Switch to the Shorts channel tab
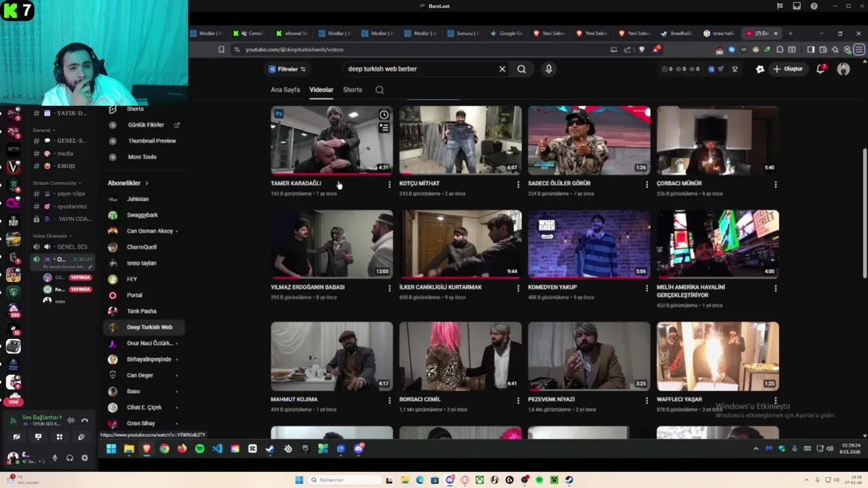Viewport: 868px width, 488px height. pos(353,89)
